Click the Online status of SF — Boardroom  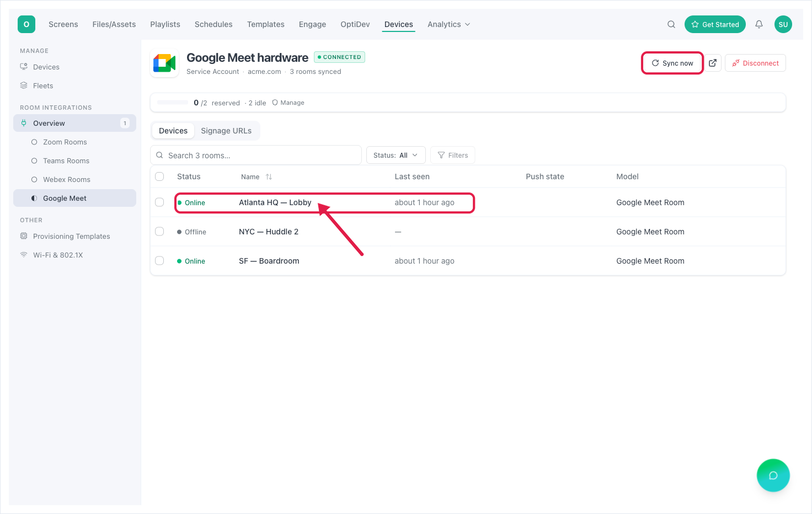191,261
